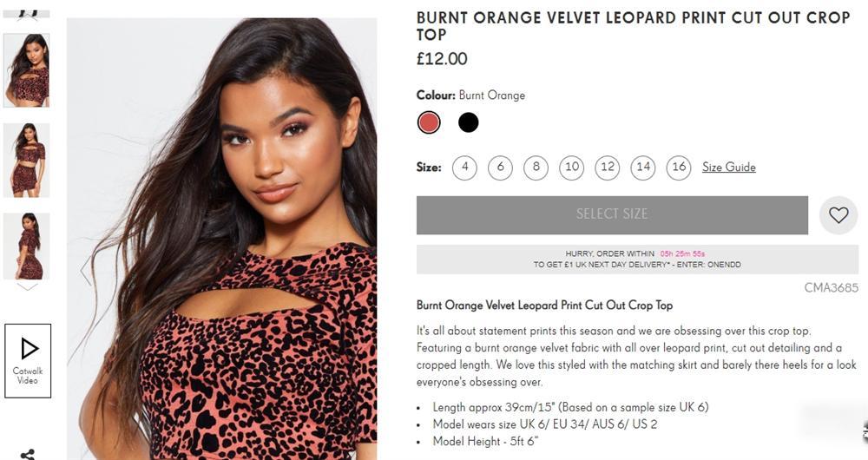Pick size 16

(679, 168)
